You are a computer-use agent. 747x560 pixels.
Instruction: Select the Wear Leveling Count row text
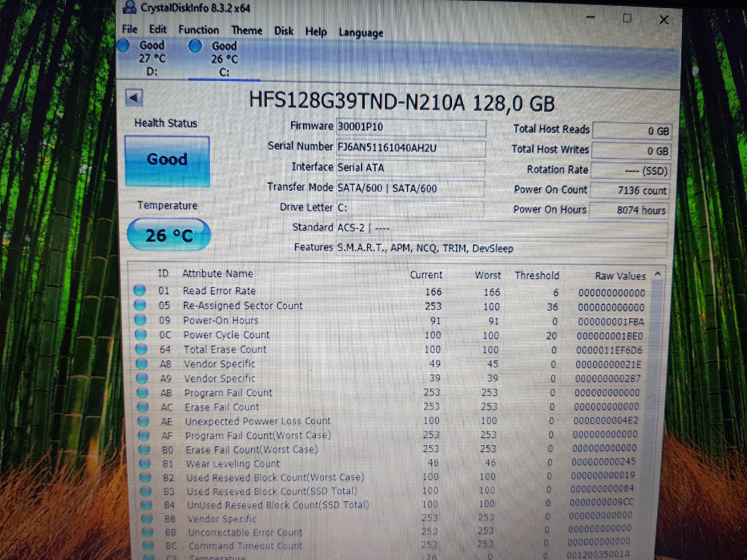[233, 464]
